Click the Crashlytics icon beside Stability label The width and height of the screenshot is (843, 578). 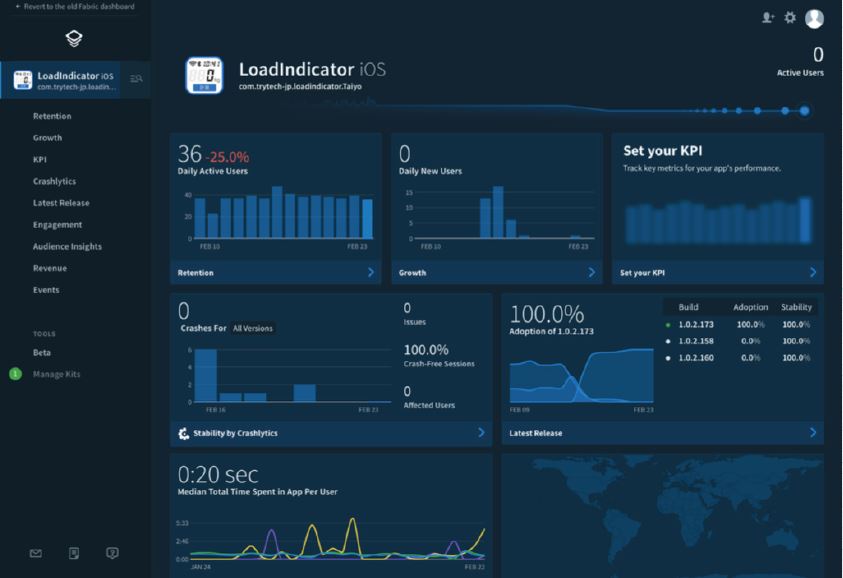click(184, 433)
